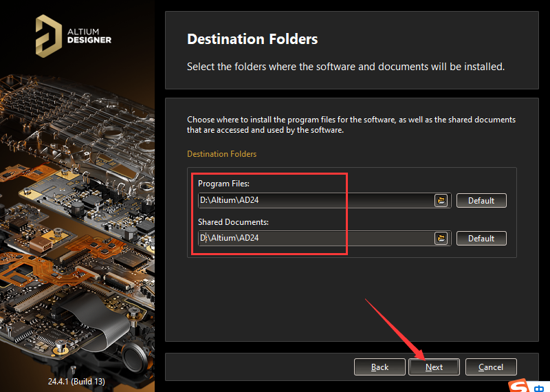Click the version text 24.4.1 (Build 13)
Viewport: 550px width, 392px height.
[x=76, y=382]
